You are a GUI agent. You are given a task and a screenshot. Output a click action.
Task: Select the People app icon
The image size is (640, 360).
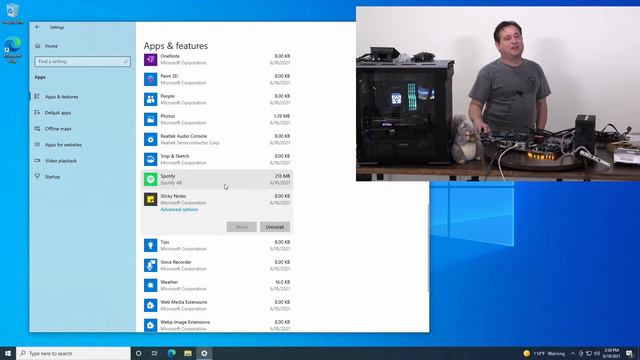click(x=150, y=99)
